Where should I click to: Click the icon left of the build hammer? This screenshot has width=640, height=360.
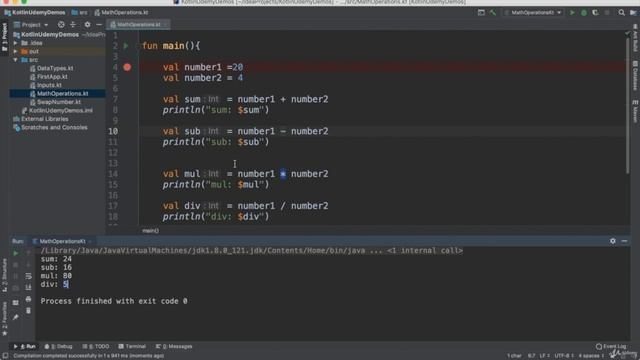[481, 13]
